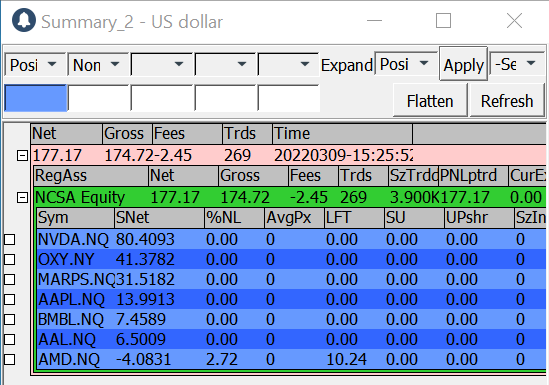Screen dimensions: 549x385
Task: Click the Refresh button
Action: pyautogui.click(x=507, y=100)
